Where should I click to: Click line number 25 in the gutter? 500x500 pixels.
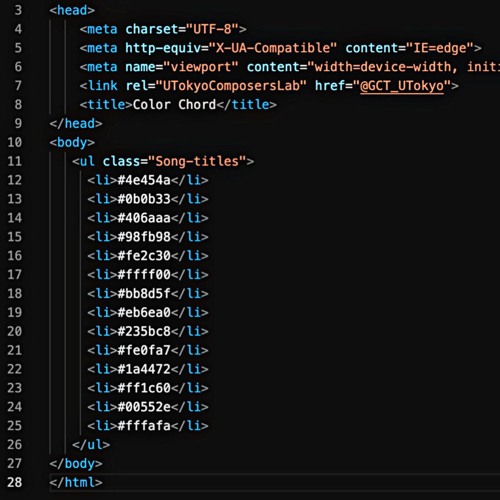click(14, 426)
